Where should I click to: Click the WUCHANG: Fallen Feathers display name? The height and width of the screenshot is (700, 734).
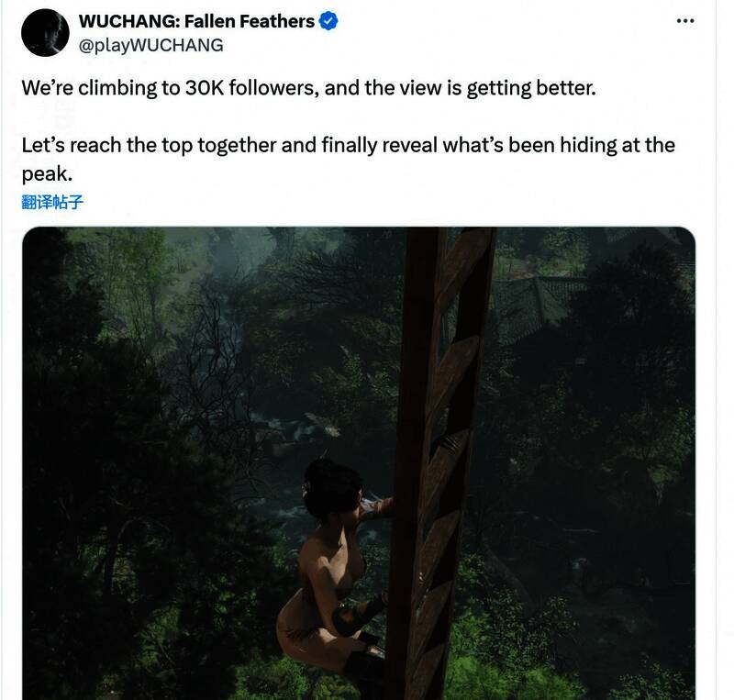click(196, 21)
